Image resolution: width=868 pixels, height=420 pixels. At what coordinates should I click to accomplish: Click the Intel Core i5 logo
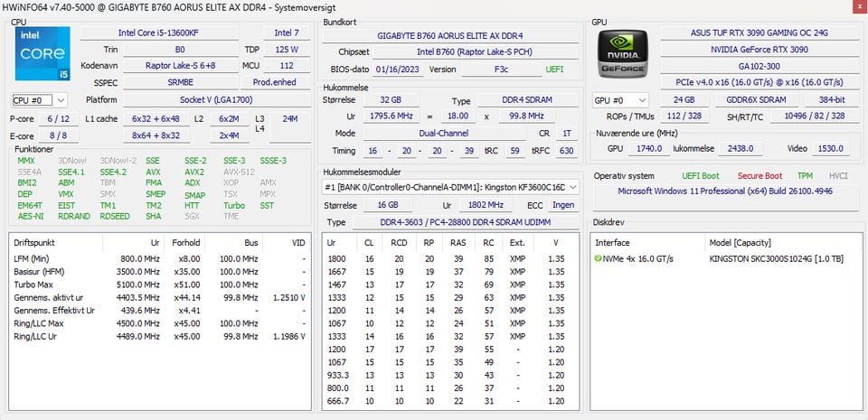click(x=42, y=55)
